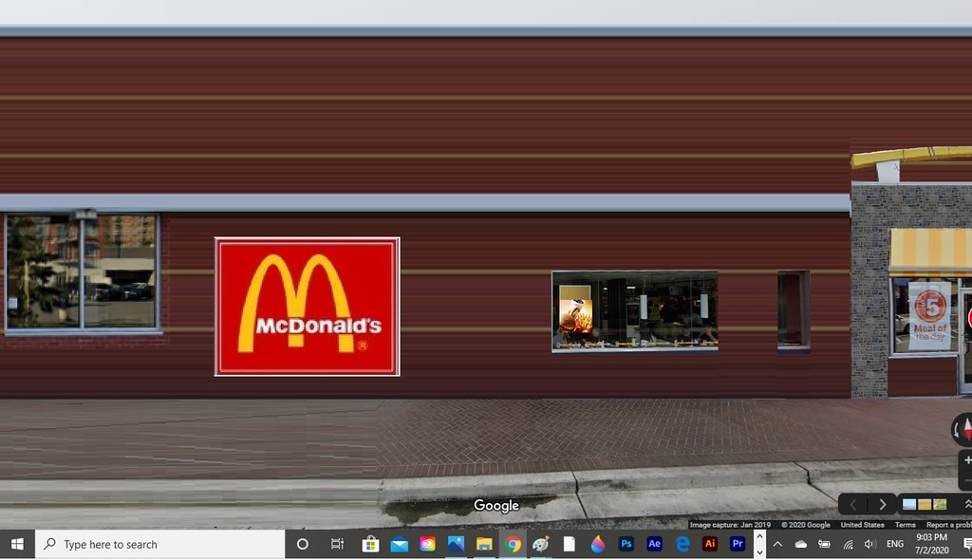Show hidden system tray icons
The image size is (972, 560).
(x=777, y=544)
